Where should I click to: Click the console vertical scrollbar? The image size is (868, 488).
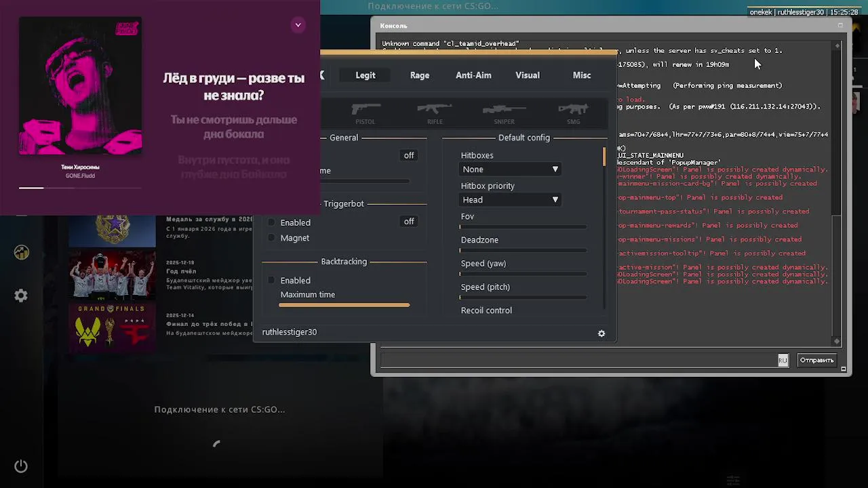coord(837,193)
